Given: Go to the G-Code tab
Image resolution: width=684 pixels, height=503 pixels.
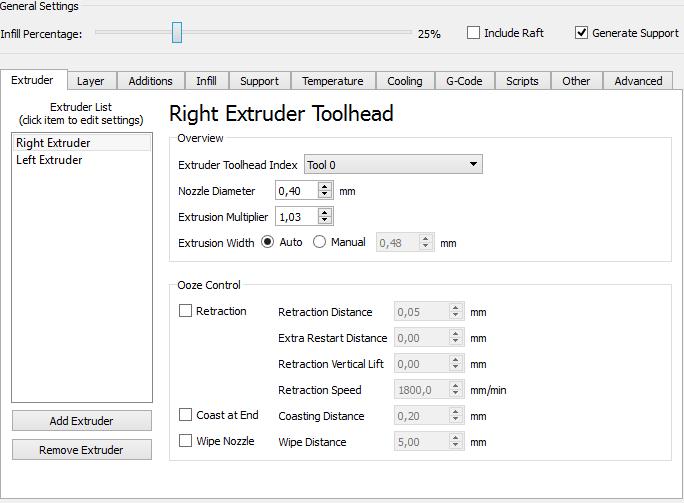Looking at the screenshot, I should (463, 81).
